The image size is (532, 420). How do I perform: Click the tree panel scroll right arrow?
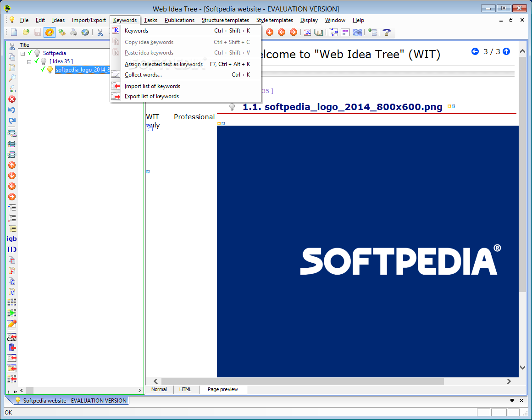coord(139,391)
